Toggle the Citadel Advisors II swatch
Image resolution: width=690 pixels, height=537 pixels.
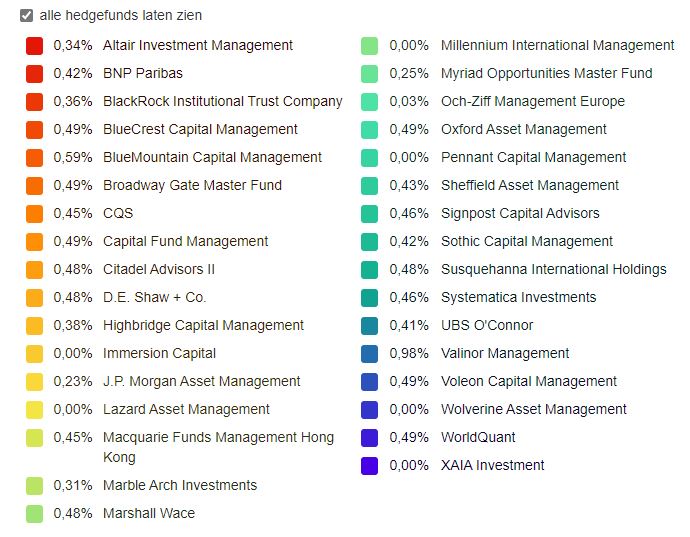click(x=35, y=269)
